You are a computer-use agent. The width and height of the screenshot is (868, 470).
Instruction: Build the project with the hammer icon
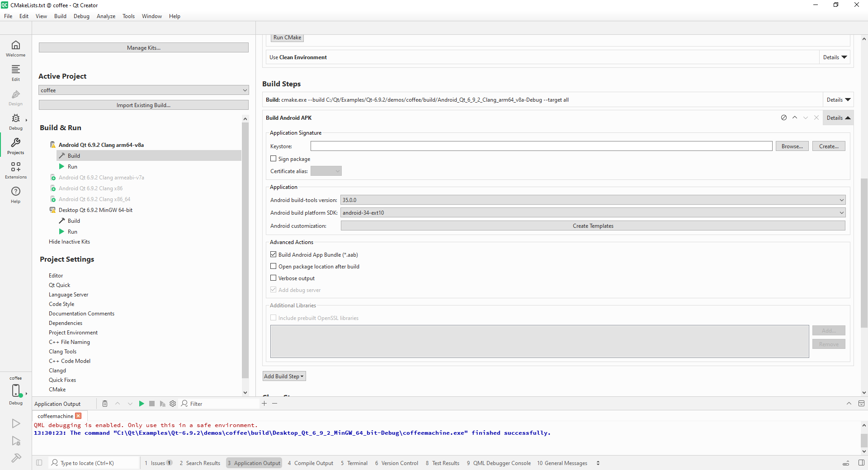pyautogui.click(x=16, y=458)
